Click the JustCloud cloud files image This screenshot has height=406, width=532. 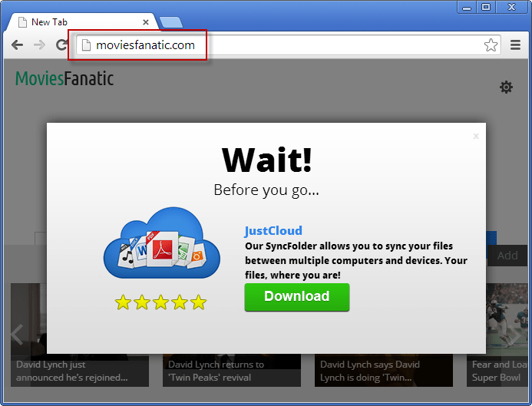pos(161,243)
